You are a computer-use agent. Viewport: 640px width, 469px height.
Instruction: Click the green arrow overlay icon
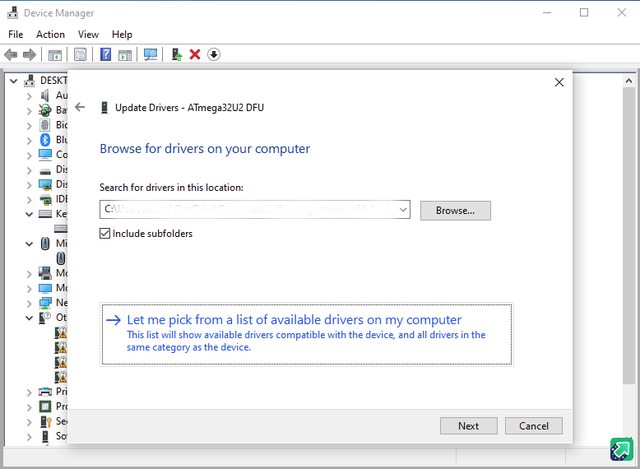[x=622, y=449]
